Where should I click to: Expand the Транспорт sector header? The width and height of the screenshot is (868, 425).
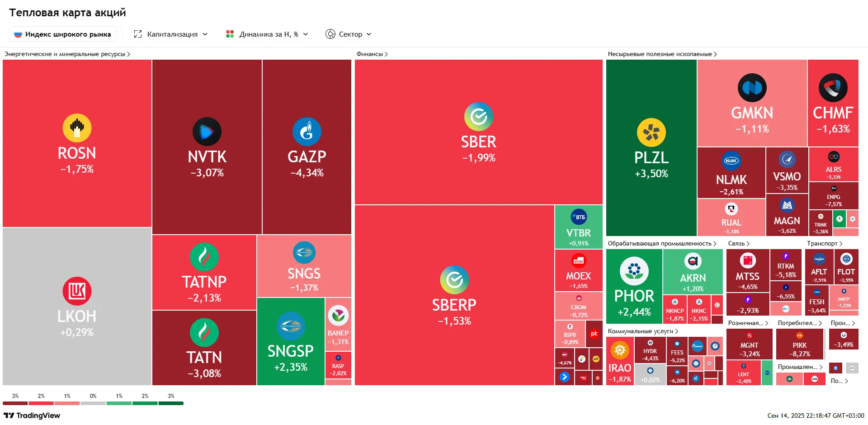point(825,244)
